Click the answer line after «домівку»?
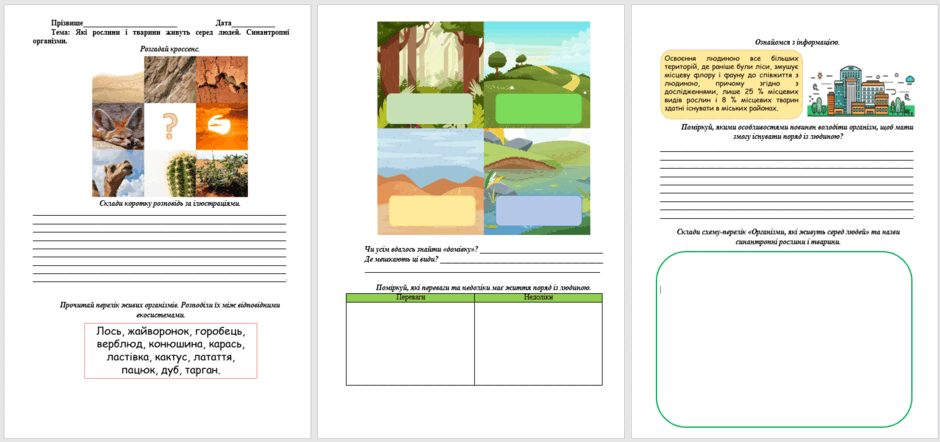Viewport: 940px width, 442px height. click(x=541, y=250)
